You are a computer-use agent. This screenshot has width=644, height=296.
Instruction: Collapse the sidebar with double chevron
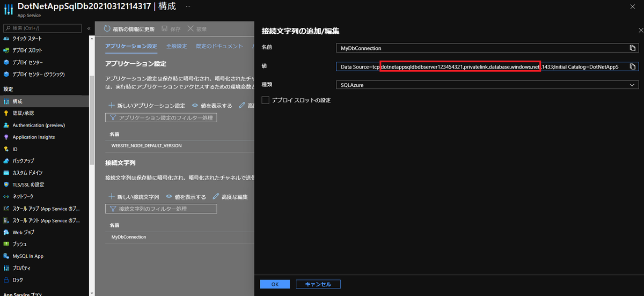[89, 28]
